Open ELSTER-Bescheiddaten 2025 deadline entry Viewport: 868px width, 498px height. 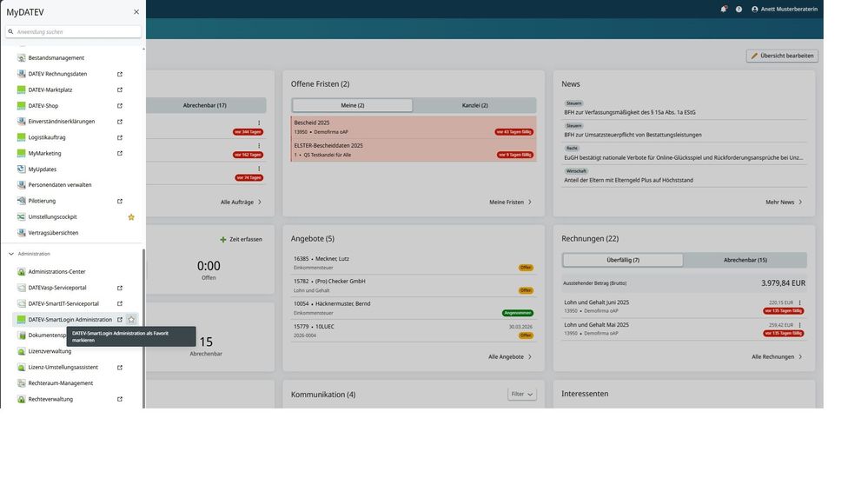414,150
